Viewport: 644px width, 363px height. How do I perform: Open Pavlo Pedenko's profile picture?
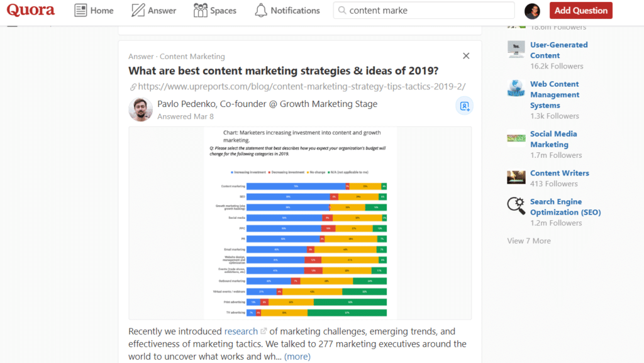pos(140,109)
